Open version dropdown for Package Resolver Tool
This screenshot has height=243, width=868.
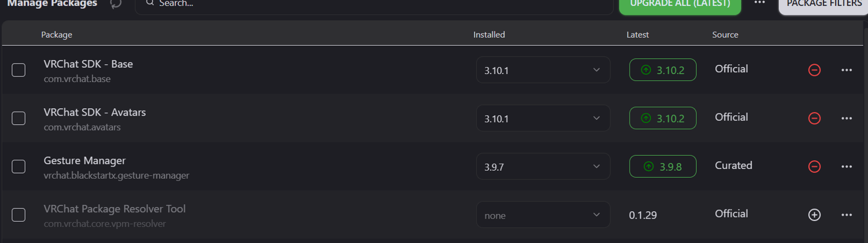pos(543,215)
